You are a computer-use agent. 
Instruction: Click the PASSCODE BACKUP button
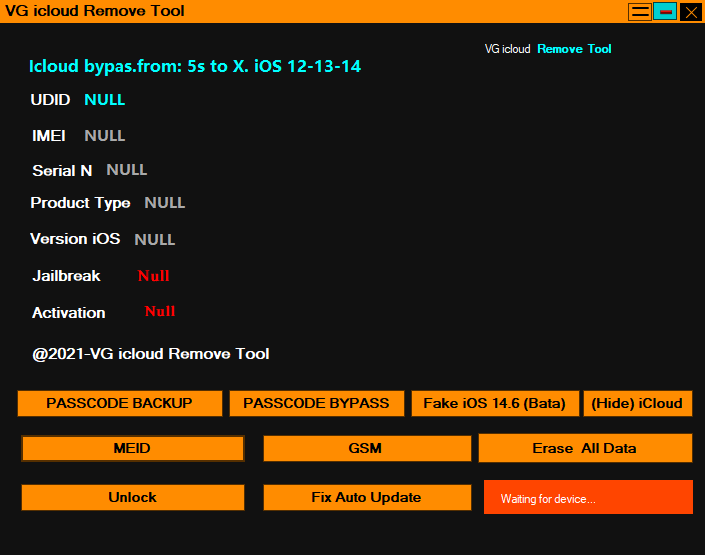(x=120, y=403)
